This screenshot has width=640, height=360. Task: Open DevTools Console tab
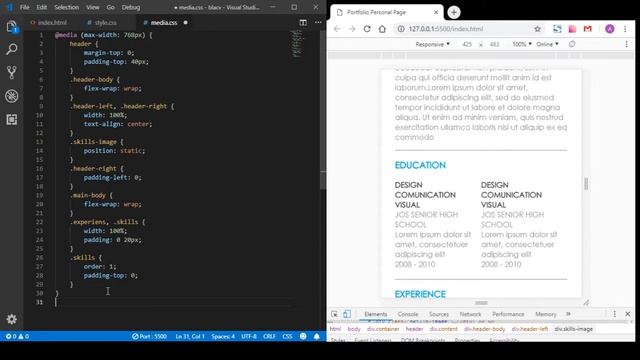(x=408, y=314)
